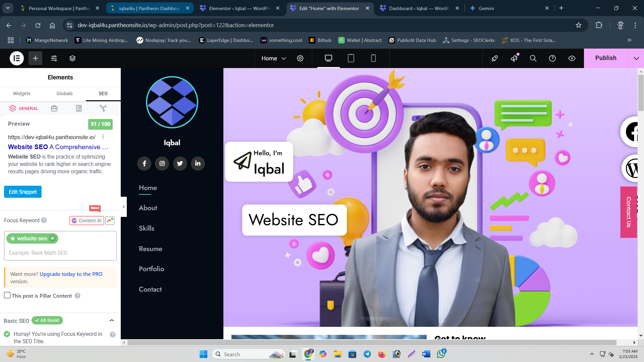Open the Publish options chevron

click(636, 58)
